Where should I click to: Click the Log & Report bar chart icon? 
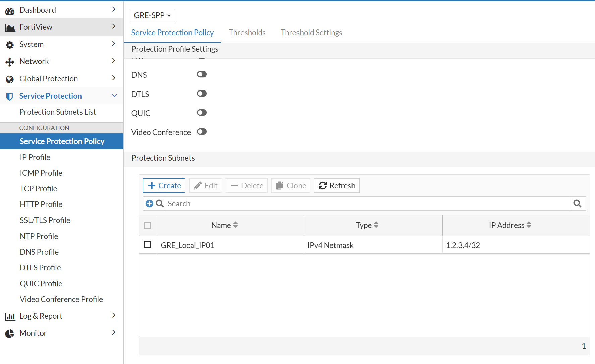tap(10, 316)
